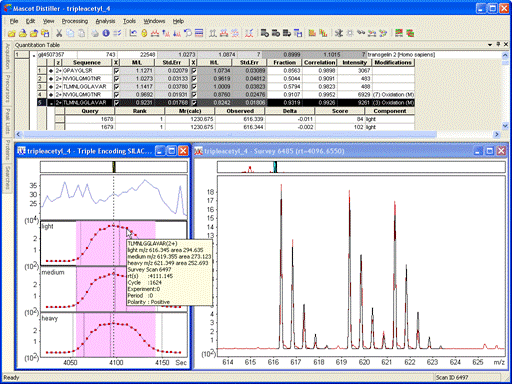Screen dimensions: 512x384
Task: Open the Processing menu
Action: coord(75,21)
